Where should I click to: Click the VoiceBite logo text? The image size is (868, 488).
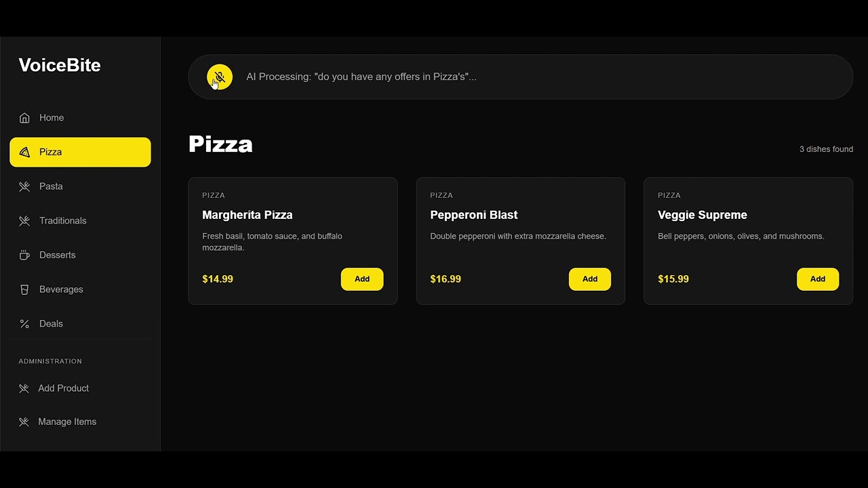pyautogui.click(x=60, y=65)
